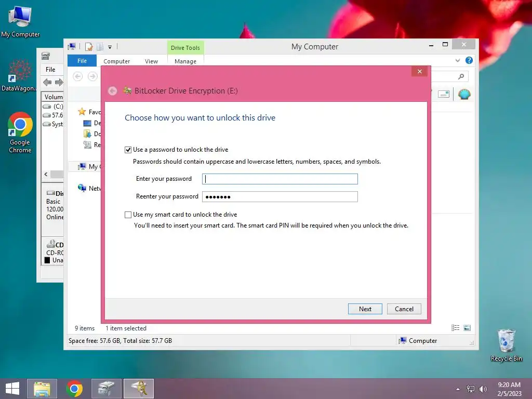Close the BitLocker Drive Encryption dialog
532x399 pixels.
[420, 71]
